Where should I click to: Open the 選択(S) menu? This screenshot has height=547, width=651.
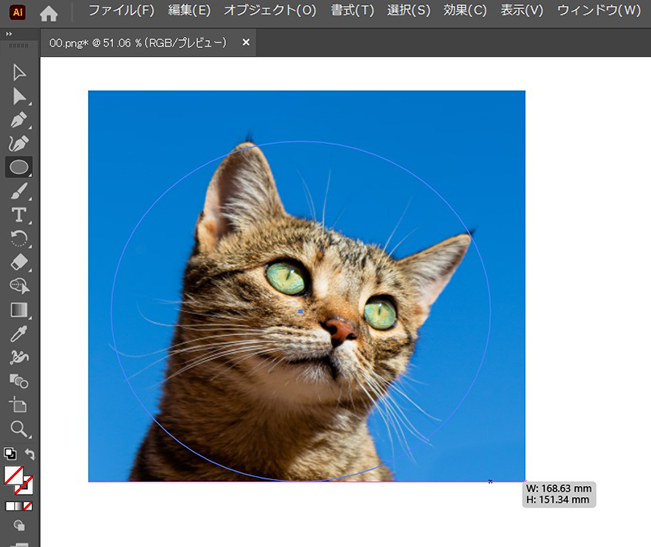coord(409,10)
